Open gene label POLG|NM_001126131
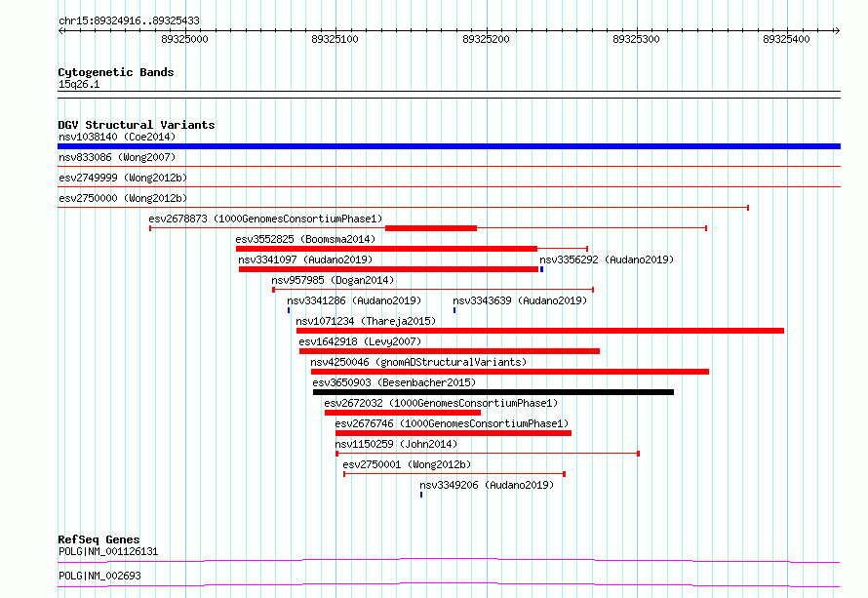This screenshot has height=598, width=868. [x=108, y=551]
